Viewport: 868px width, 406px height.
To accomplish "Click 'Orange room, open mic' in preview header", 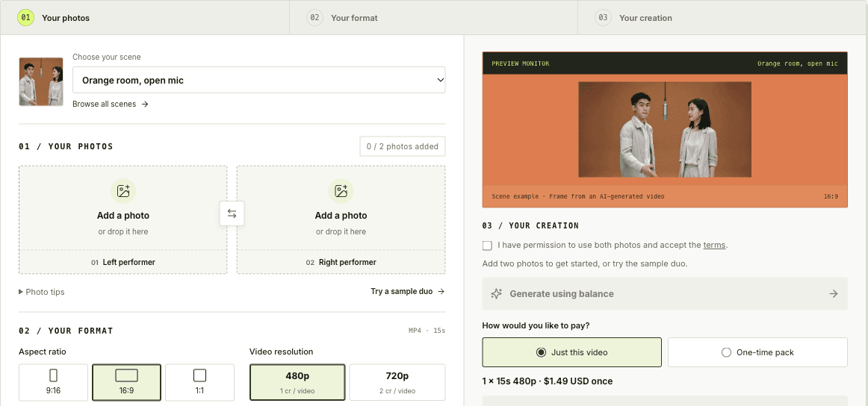I will point(798,63).
